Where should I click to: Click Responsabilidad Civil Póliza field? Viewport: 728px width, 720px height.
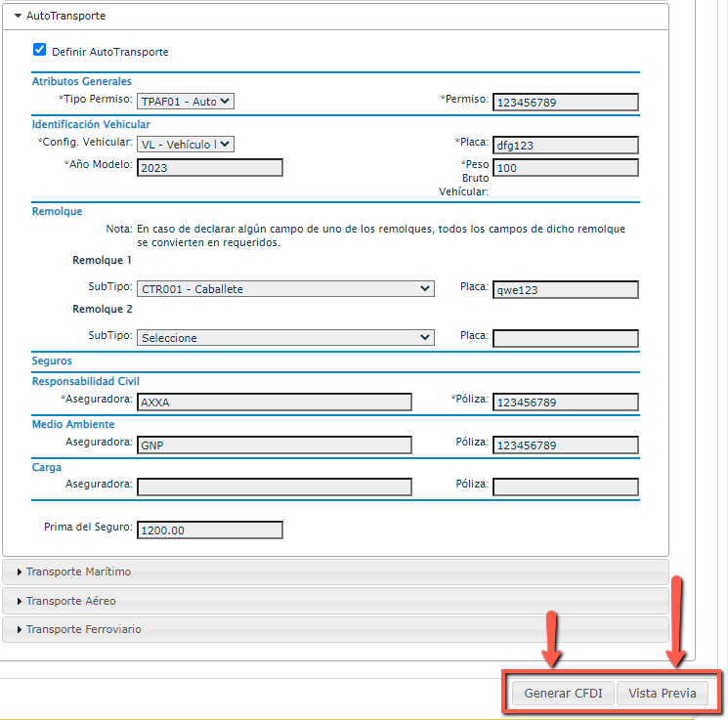click(x=566, y=402)
